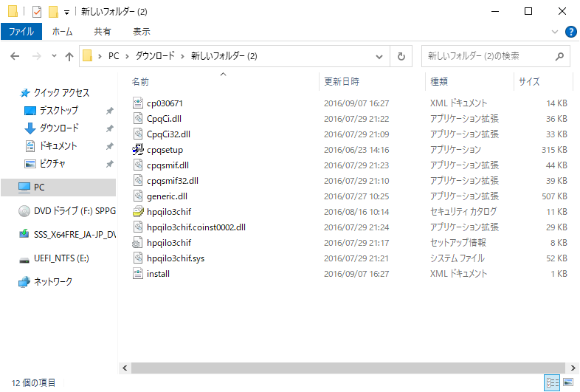Open ダウンロード in navigation pane

pos(59,128)
